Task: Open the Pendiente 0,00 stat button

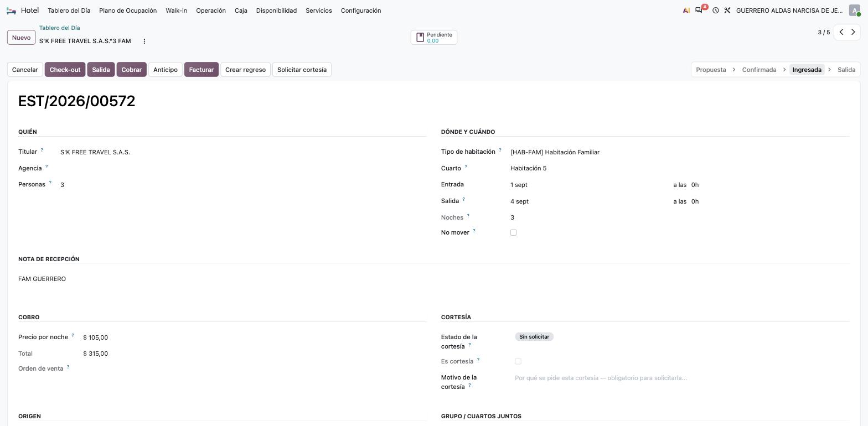Action: [434, 38]
